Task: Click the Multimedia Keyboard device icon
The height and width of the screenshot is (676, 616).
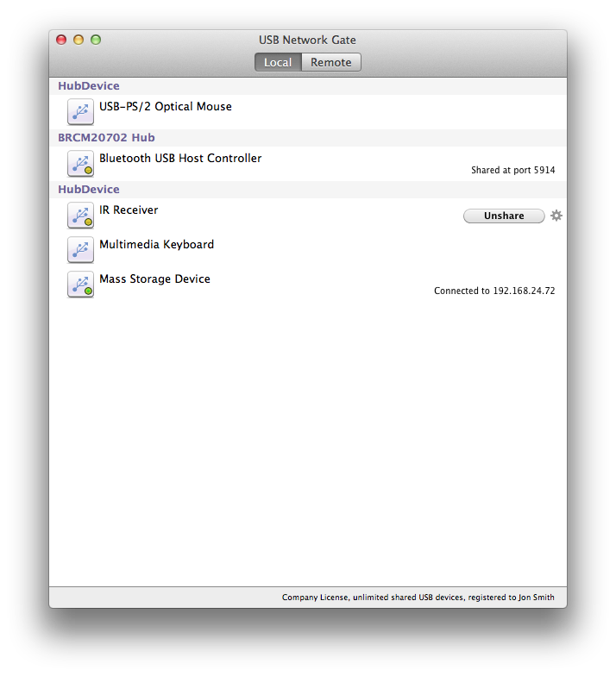Action: [80, 250]
